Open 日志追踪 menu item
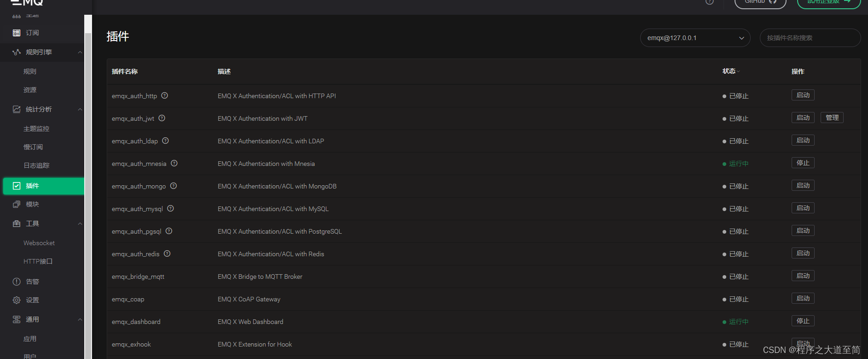 36,165
